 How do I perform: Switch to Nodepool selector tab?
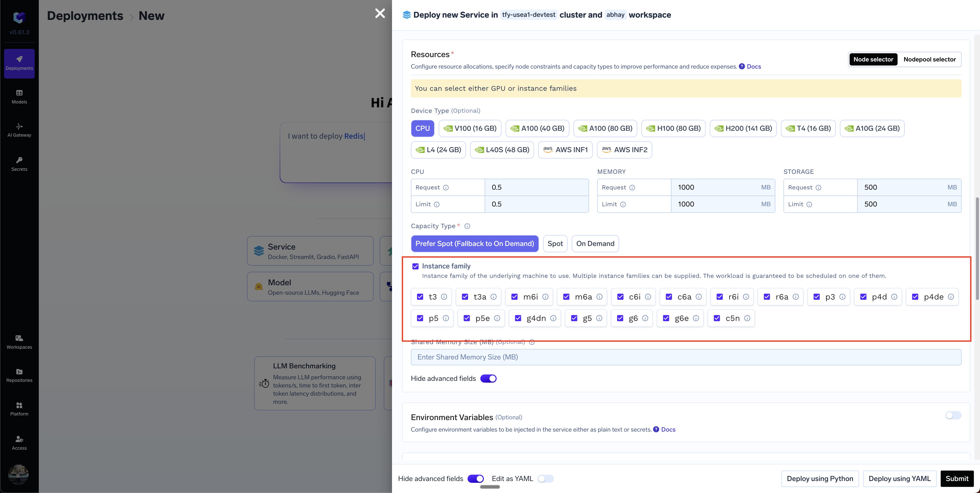[x=929, y=59]
